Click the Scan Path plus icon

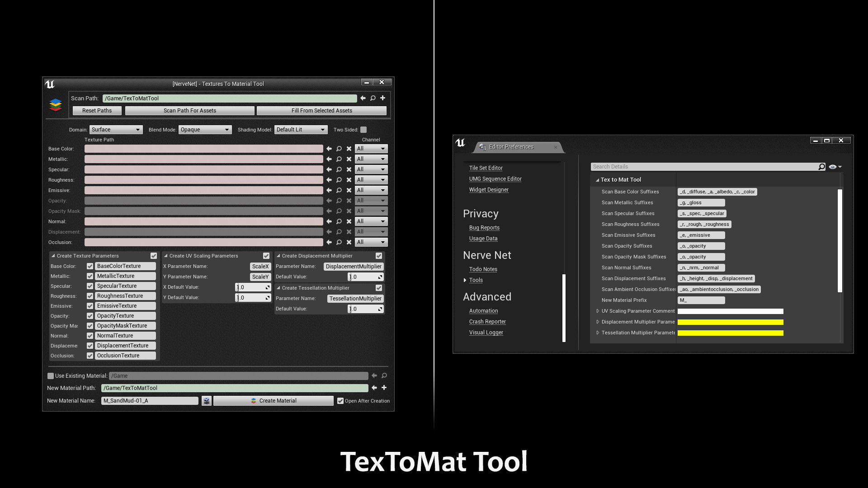(x=382, y=98)
